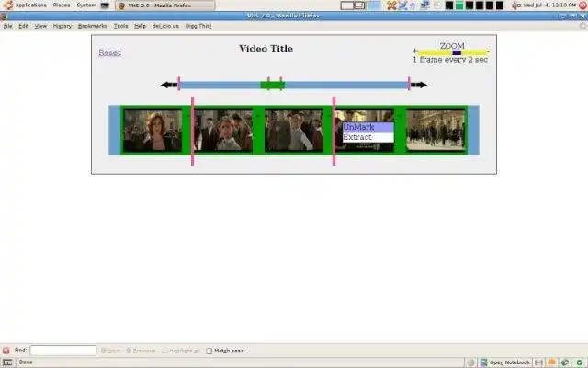Screen dimensions: 588x368
Task: Click terminal launcher icon in top panel
Action: pos(105,6)
